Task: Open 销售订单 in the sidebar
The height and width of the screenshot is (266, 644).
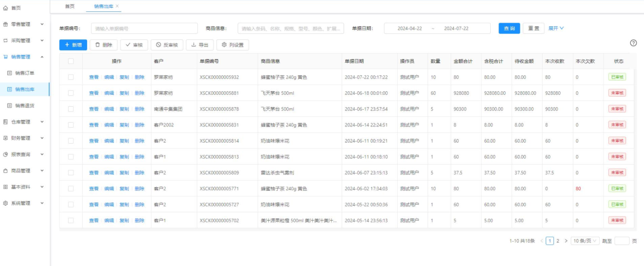Action: [24, 73]
